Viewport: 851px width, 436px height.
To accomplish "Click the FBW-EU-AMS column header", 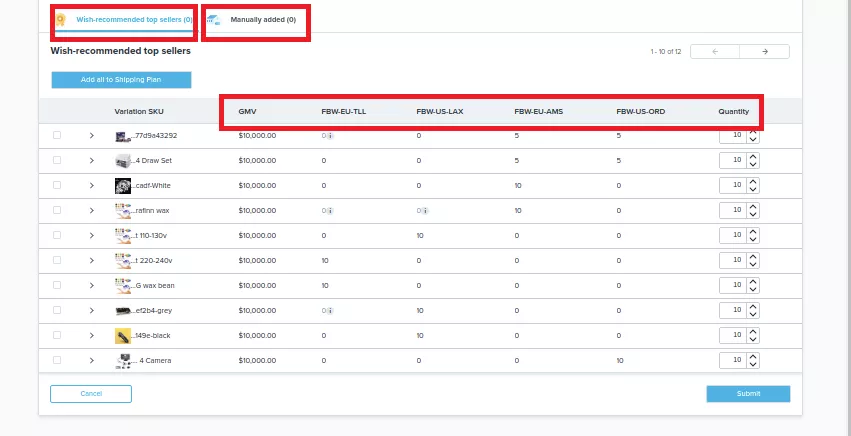I will (538, 111).
